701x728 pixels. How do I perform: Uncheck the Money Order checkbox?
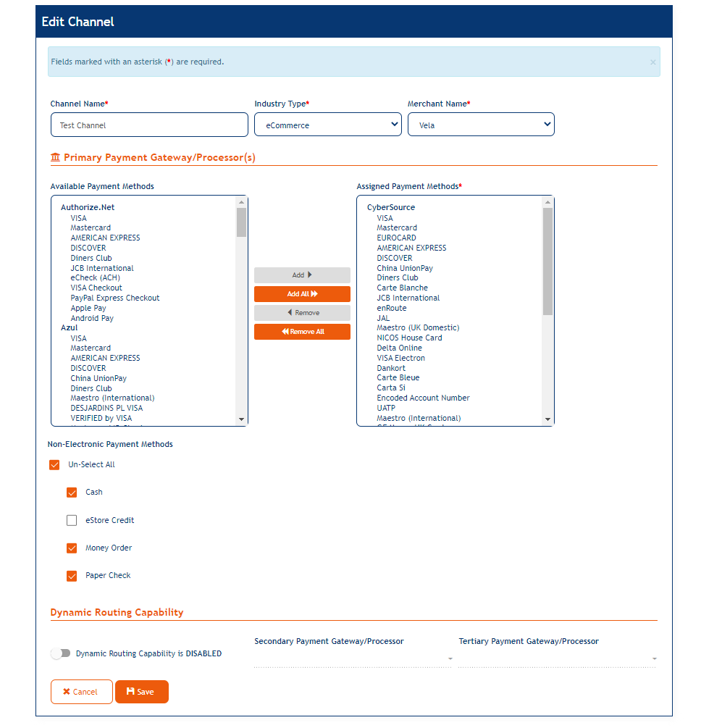(72, 548)
